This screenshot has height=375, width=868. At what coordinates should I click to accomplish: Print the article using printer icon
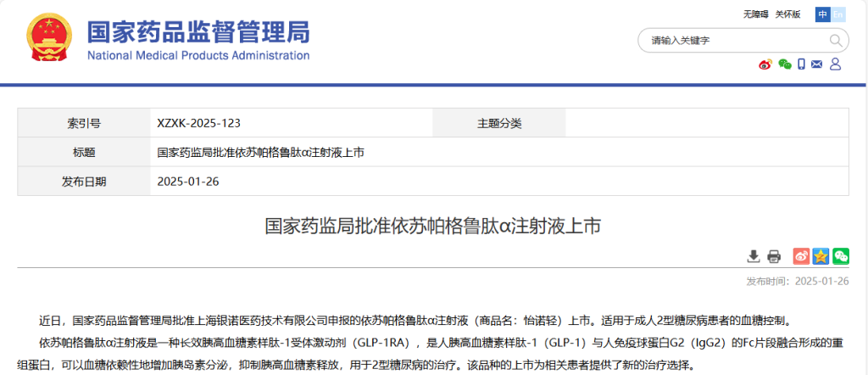pyautogui.click(x=773, y=256)
